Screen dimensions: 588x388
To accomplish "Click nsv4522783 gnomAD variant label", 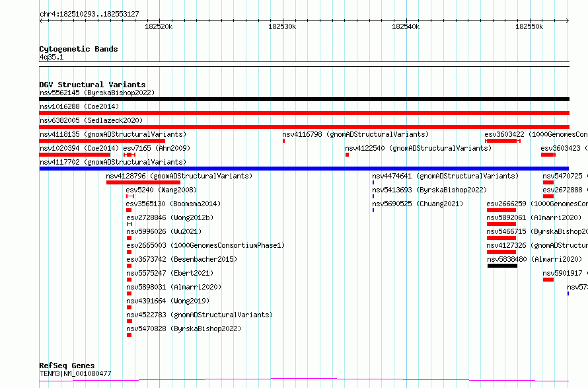I will (200, 315).
